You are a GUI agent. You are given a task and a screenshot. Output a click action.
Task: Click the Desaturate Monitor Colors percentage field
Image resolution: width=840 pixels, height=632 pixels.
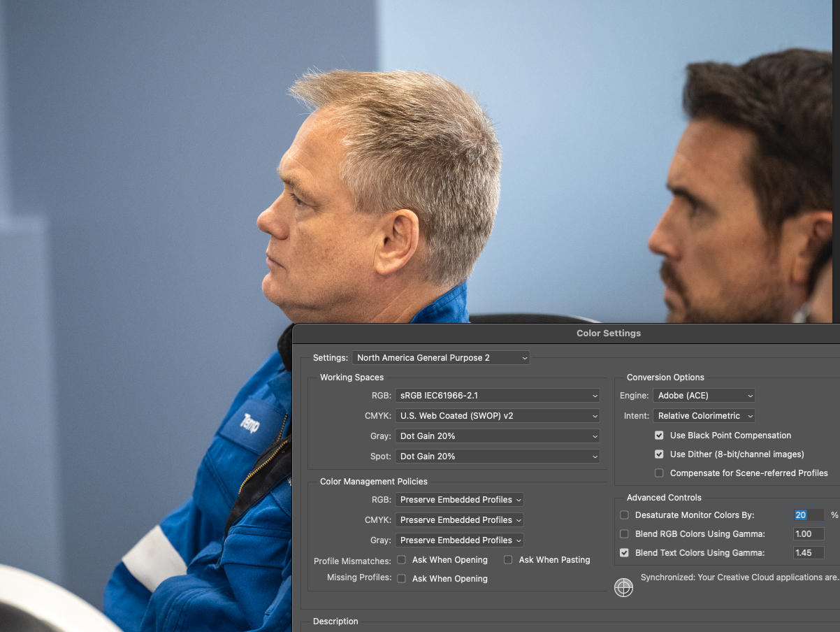click(809, 515)
